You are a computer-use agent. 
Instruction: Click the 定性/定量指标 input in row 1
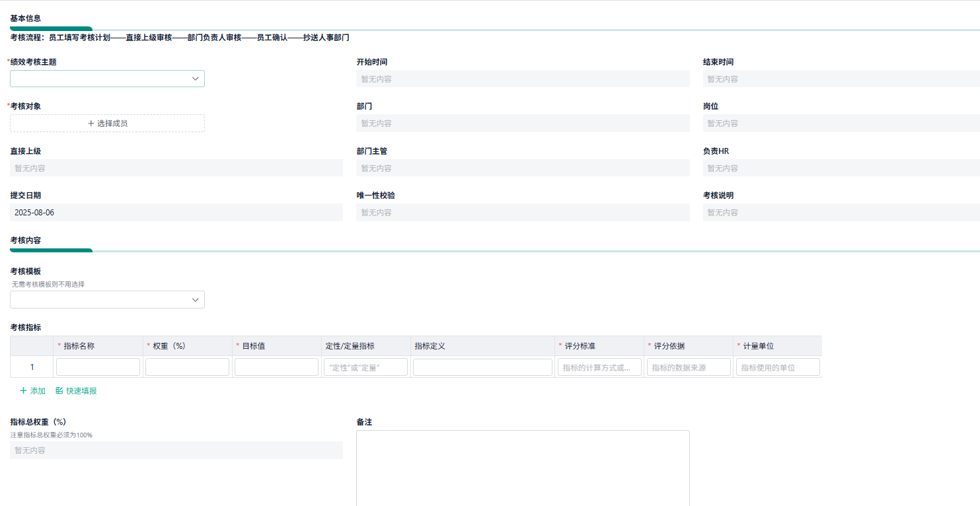coord(365,367)
